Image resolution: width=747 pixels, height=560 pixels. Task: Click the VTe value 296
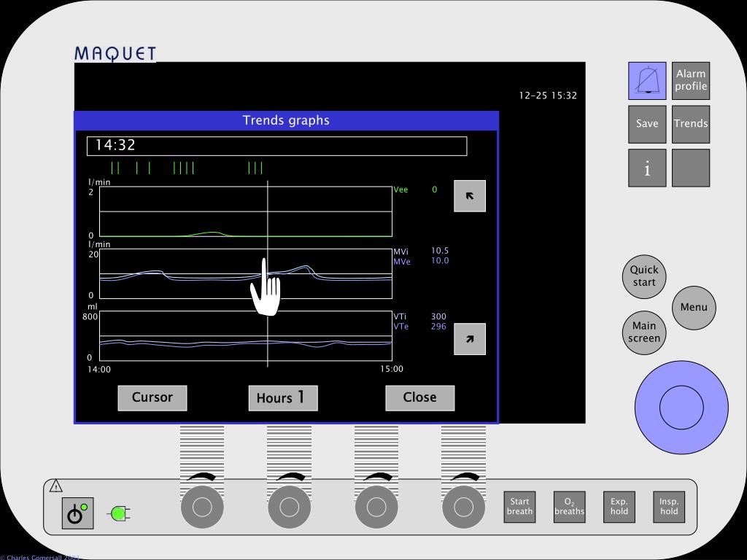pyautogui.click(x=438, y=327)
